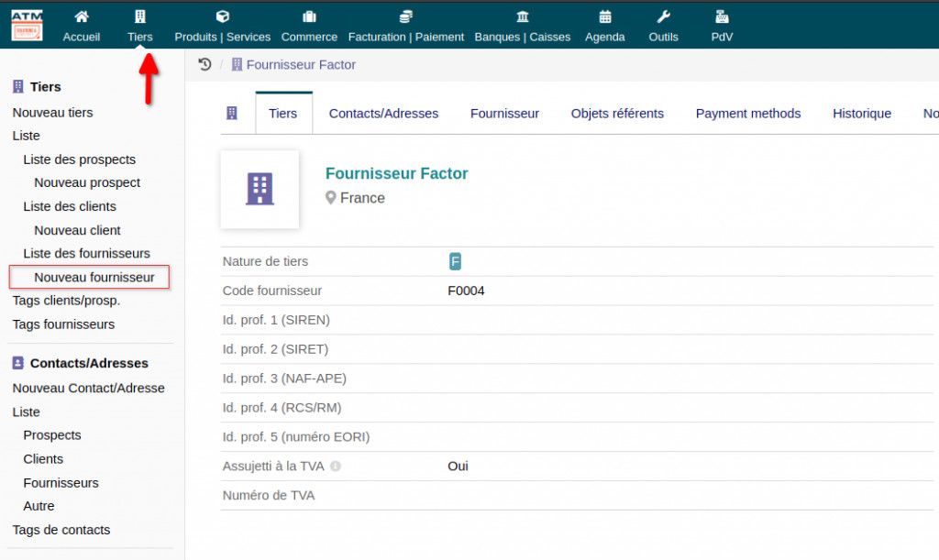939x560 pixels.
Task: Click Id. prof. 2 (SIRET) label
Action: point(275,349)
